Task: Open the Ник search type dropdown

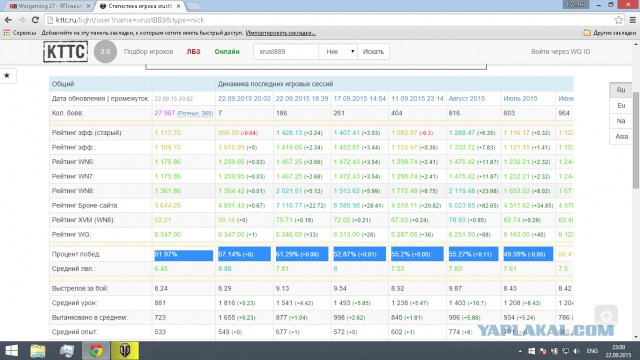Action: click(338, 52)
